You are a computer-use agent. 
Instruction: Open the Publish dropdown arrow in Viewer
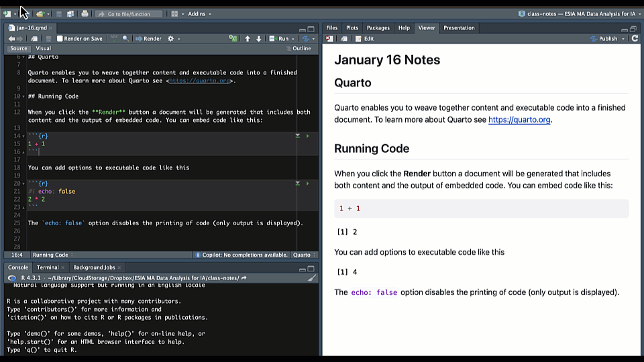(x=623, y=39)
